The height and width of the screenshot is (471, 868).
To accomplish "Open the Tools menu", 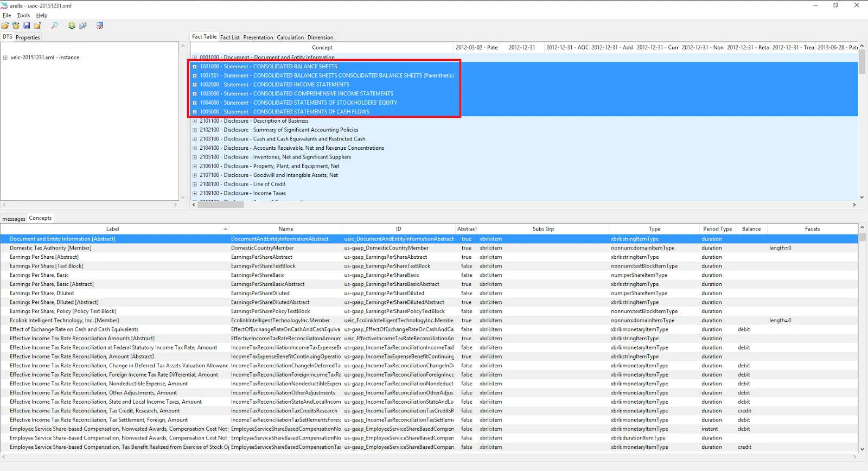I will [23, 15].
